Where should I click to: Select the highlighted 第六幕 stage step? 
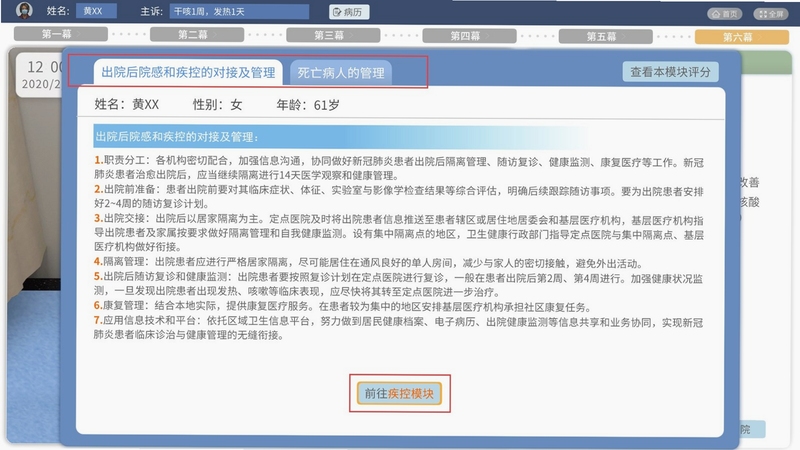[x=742, y=37]
